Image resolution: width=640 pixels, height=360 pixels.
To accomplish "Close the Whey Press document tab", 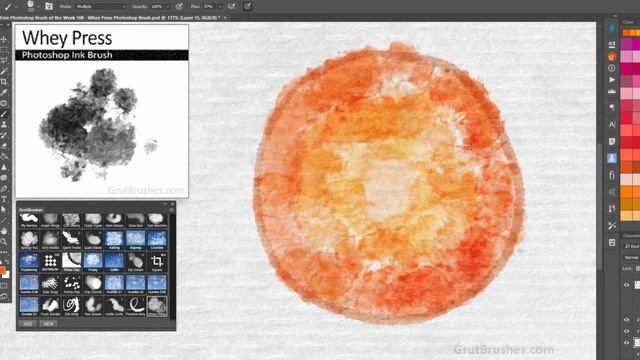I will coord(225,18).
